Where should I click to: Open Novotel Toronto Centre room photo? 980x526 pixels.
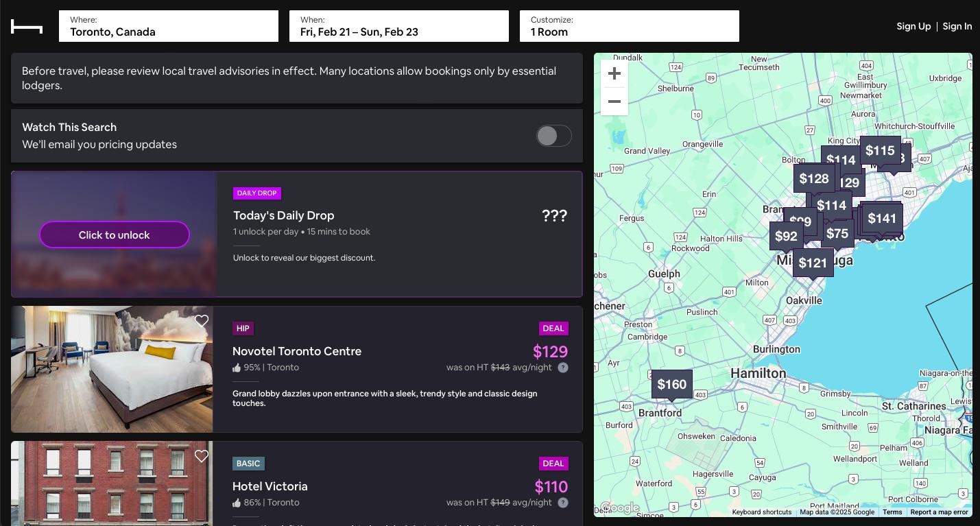[x=112, y=370]
